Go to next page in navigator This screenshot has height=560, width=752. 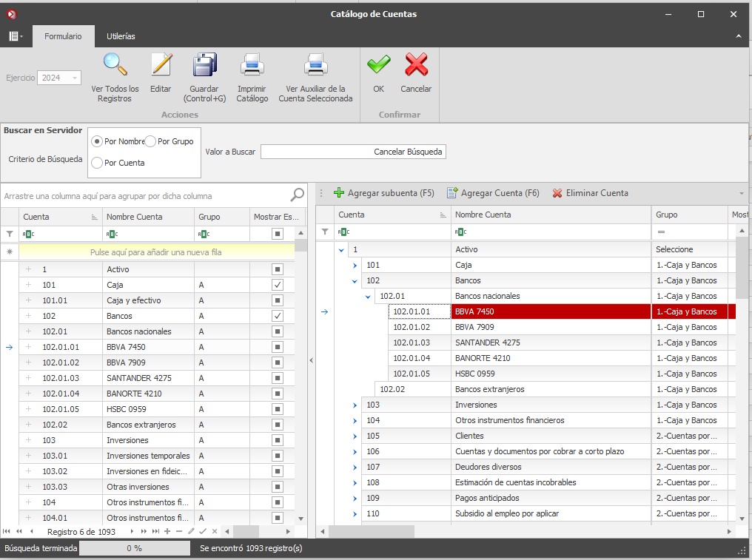pos(144,531)
